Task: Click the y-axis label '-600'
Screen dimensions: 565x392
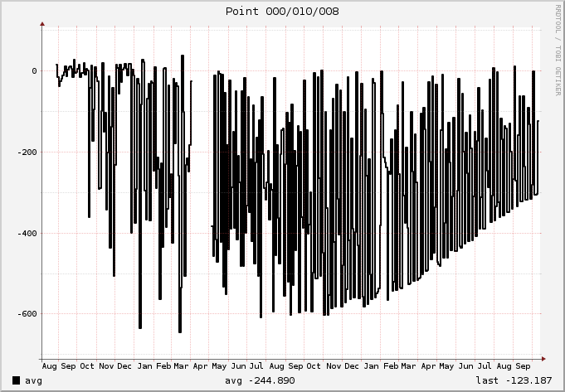Action: pyautogui.click(x=27, y=313)
